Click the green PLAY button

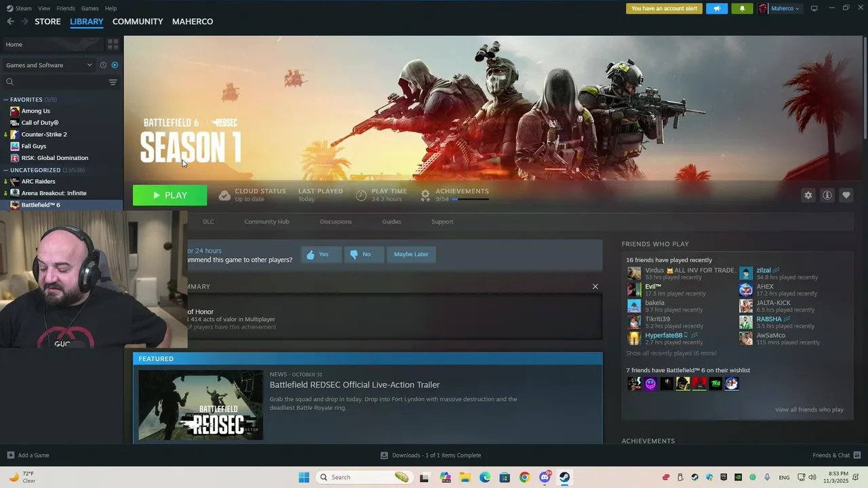(170, 195)
